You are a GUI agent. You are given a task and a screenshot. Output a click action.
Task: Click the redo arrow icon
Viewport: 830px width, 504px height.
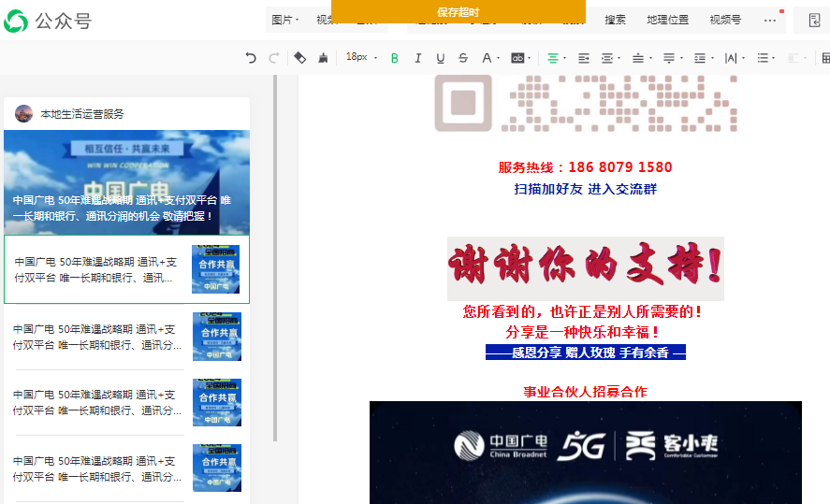[x=273, y=58]
